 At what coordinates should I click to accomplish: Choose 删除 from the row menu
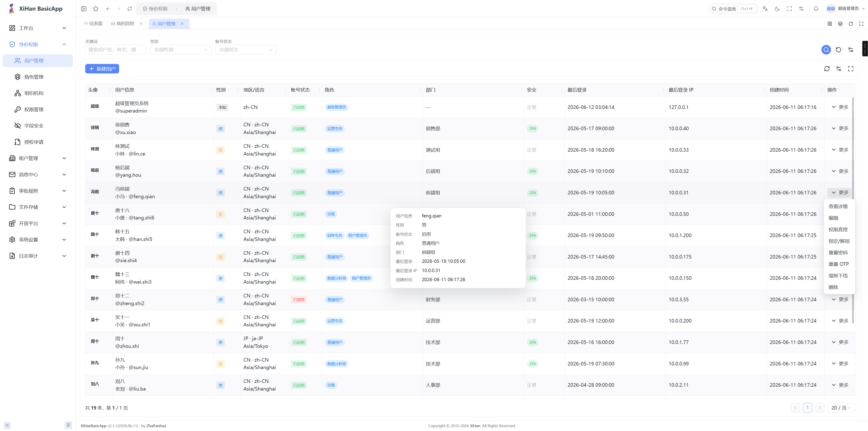[839, 287]
